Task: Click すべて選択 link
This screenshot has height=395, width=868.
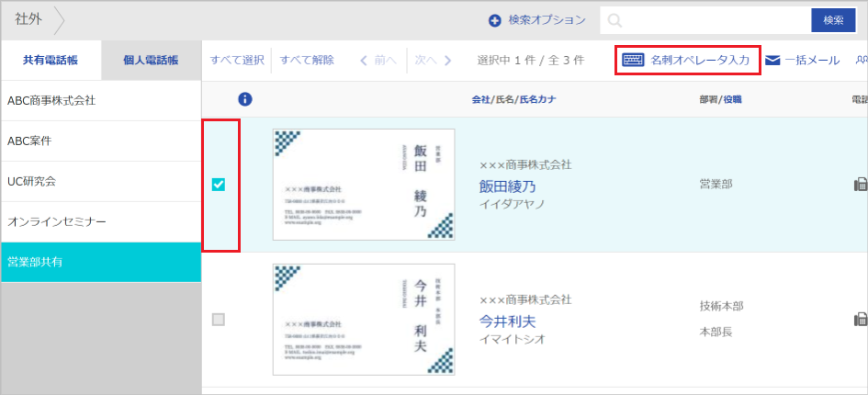Action: click(237, 61)
